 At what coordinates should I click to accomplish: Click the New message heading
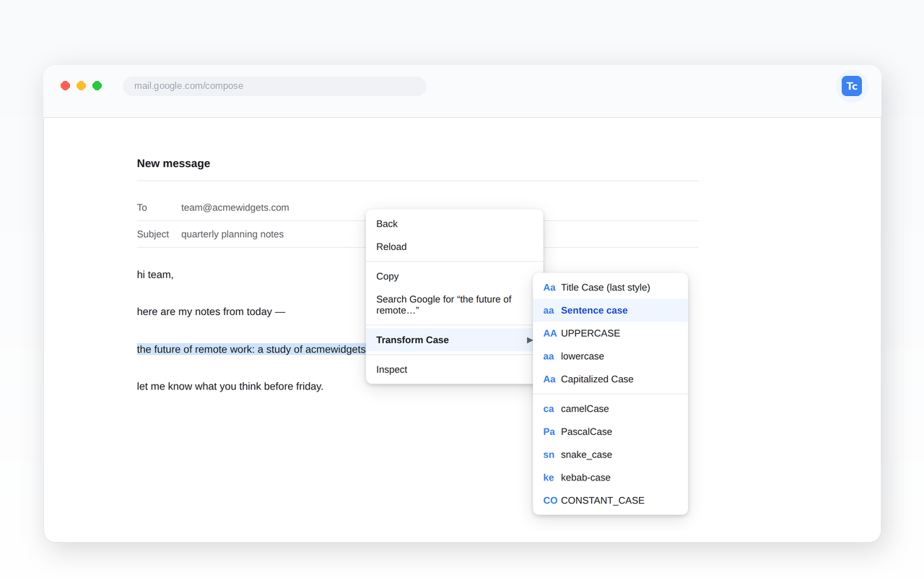(173, 164)
